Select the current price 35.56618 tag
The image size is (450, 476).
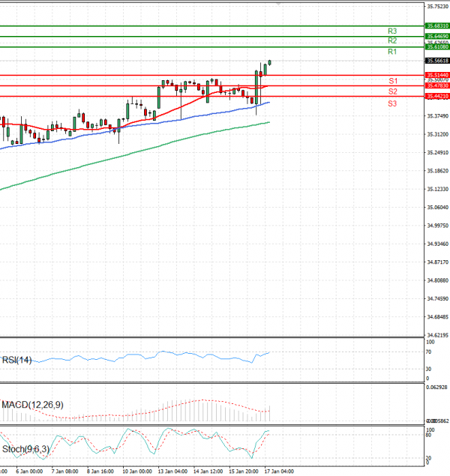437,61
